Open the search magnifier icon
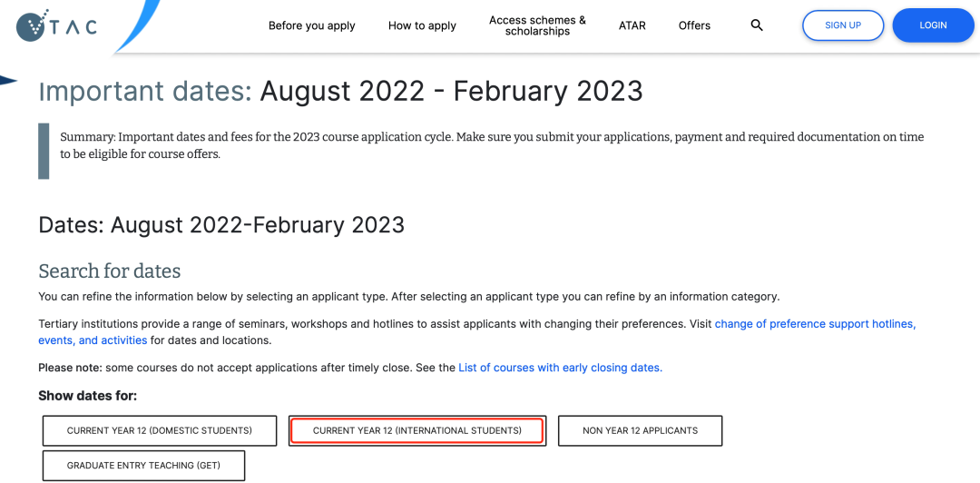Screen dimensions: 980x483 757,25
